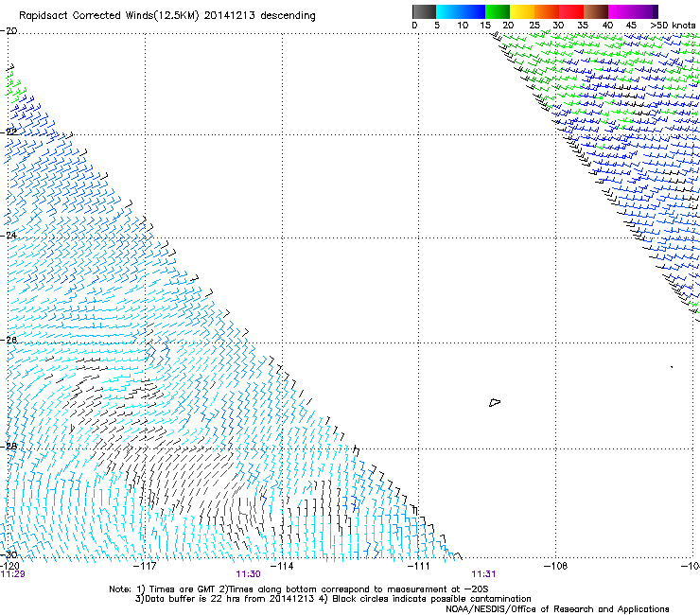
Task: Click the '-114' longitude axis label
Action: coord(282,566)
